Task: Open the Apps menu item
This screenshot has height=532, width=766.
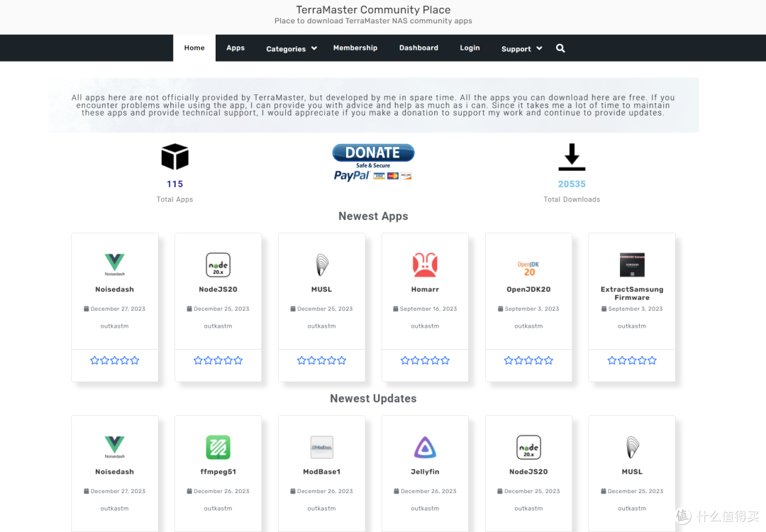Action: point(235,48)
